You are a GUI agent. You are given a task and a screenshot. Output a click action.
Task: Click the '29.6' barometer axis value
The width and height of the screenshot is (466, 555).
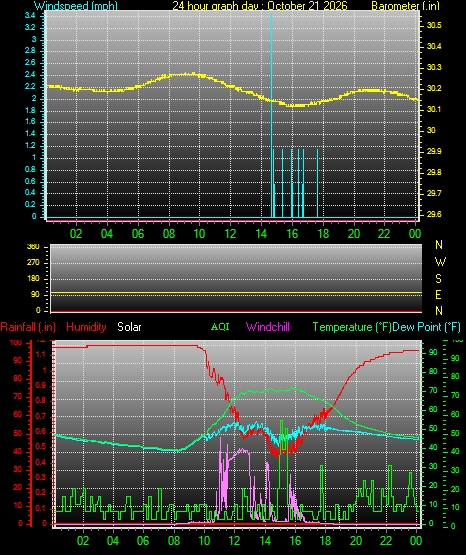tap(434, 214)
